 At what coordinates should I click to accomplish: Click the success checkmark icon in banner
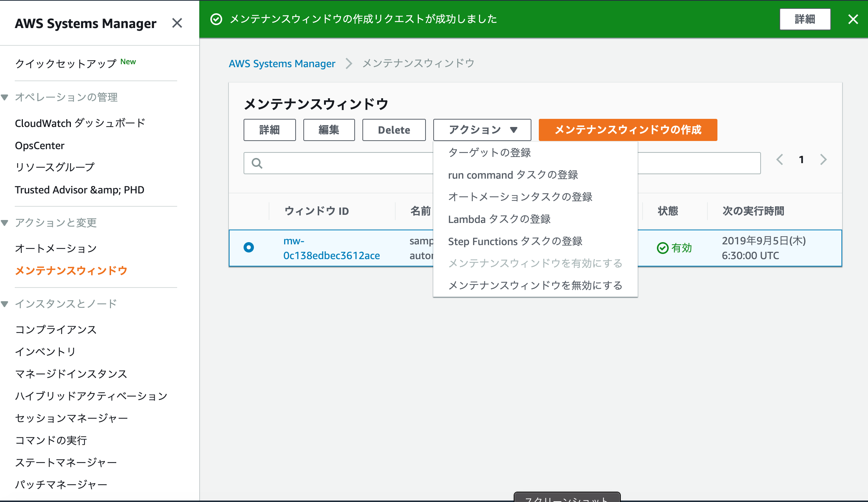click(216, 19)
